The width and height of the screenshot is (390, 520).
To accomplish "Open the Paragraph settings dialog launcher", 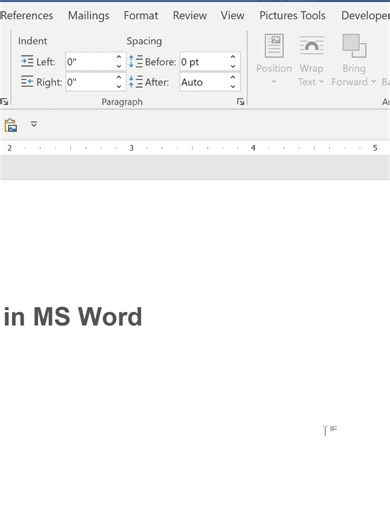I will [240, 102].
